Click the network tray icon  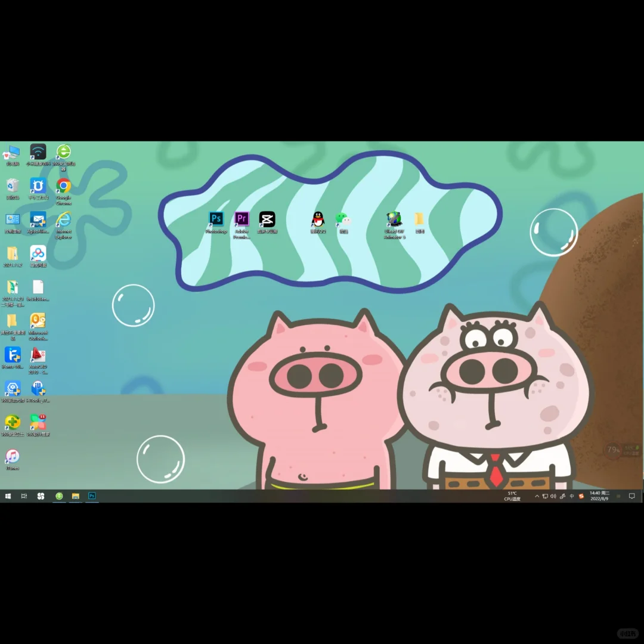545,496
